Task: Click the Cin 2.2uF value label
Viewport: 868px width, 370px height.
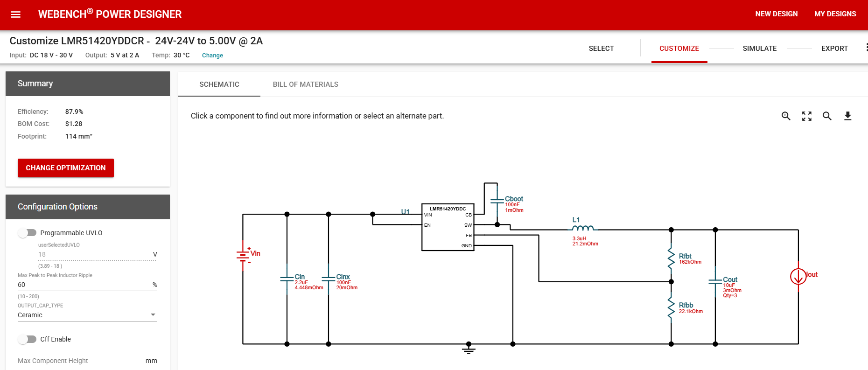Action: pos(301,282)
